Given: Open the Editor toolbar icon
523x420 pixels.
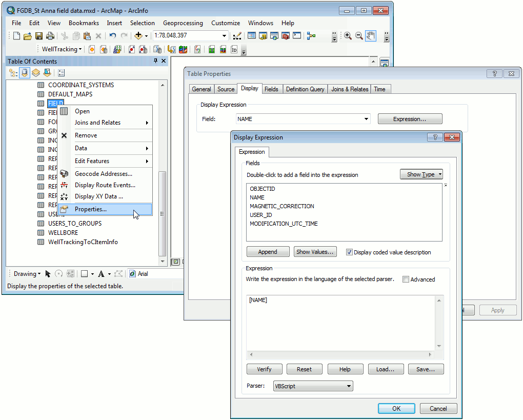Looking at the screenshot, I should pyautogui.click(x=237, y=36).
